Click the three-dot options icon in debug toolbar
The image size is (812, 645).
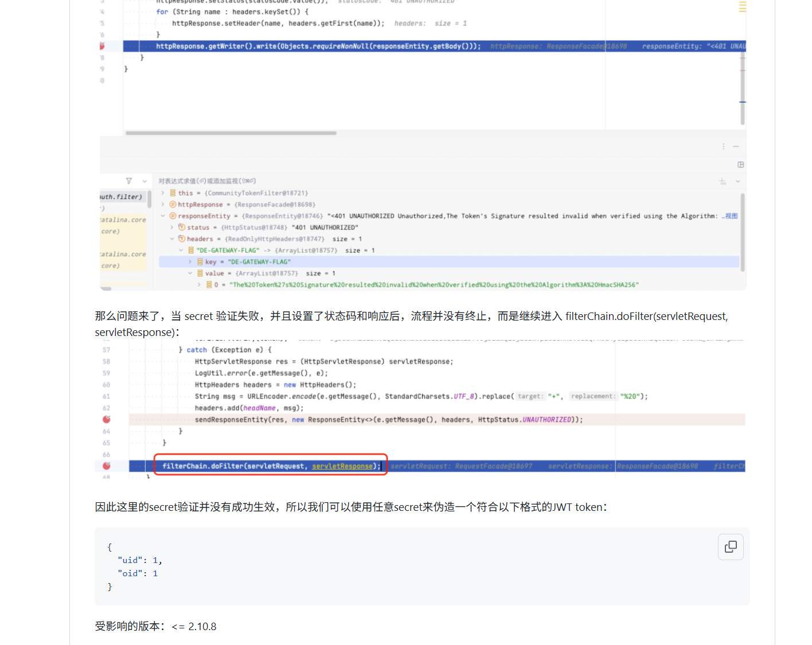[723, 147]
